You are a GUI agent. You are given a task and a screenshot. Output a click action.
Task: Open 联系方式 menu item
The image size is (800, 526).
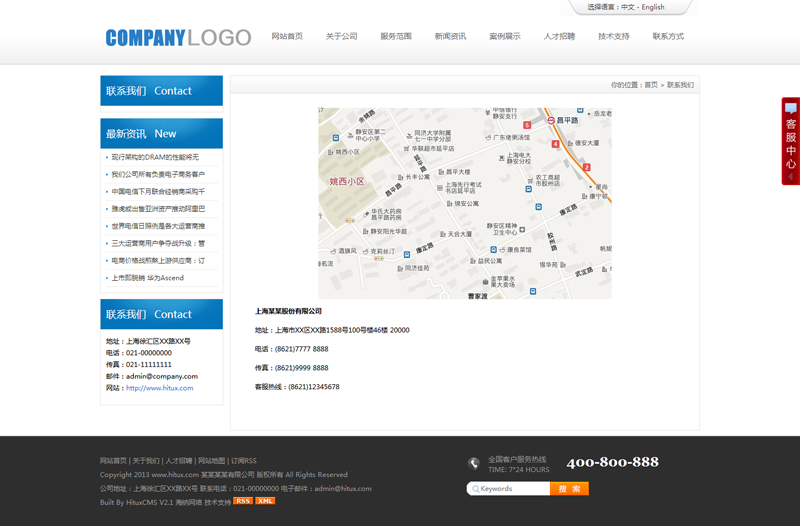pos(668,36)
